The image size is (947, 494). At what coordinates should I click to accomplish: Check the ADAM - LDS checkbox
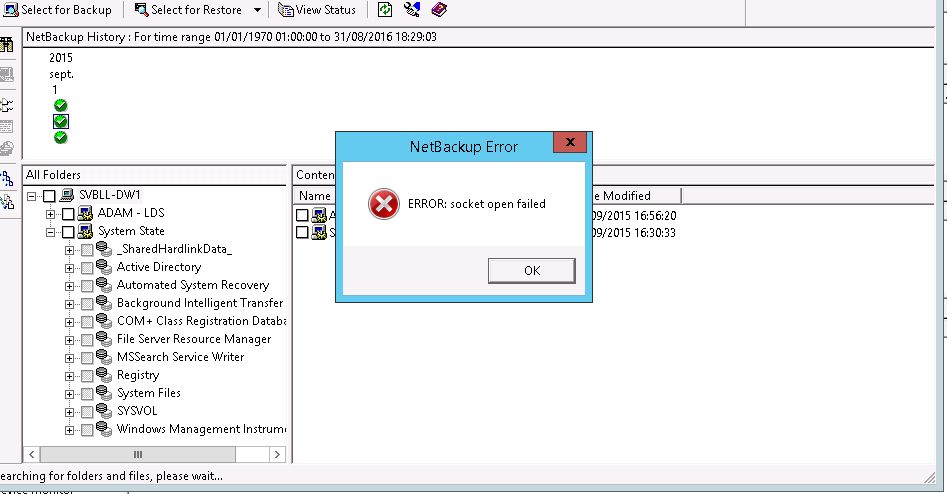click(x=68, y=213)
